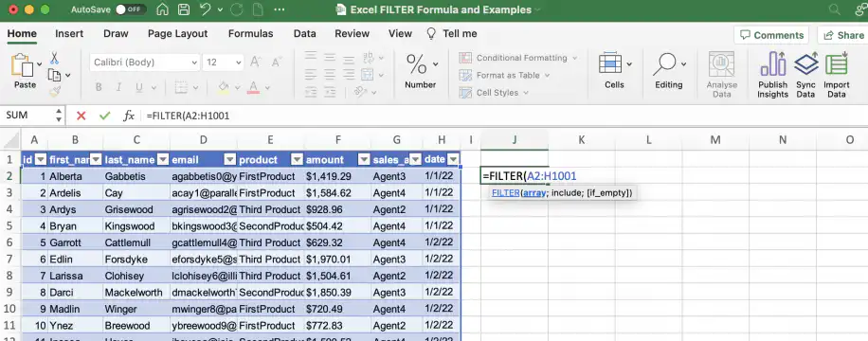Open the Editing magnifier icon
868x341 pixels.
[664, 64]
